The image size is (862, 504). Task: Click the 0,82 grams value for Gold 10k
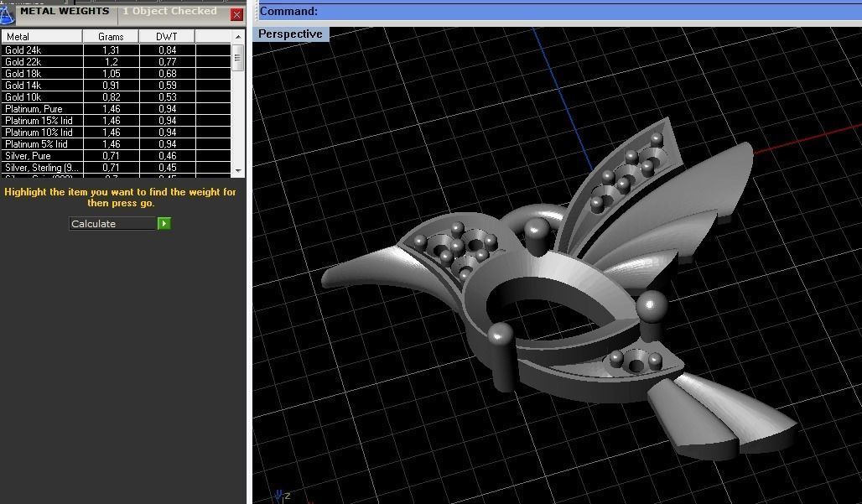coord(111,97)
